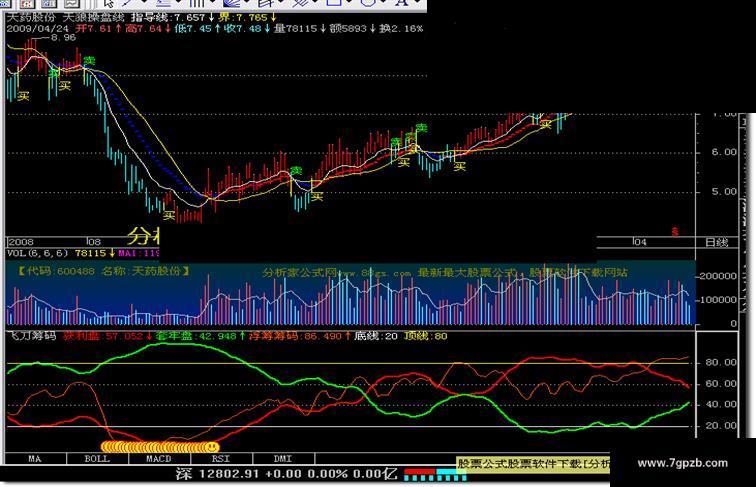Click the 100000 volume axis label
The image size is (756, 487).
pos(718,300)
